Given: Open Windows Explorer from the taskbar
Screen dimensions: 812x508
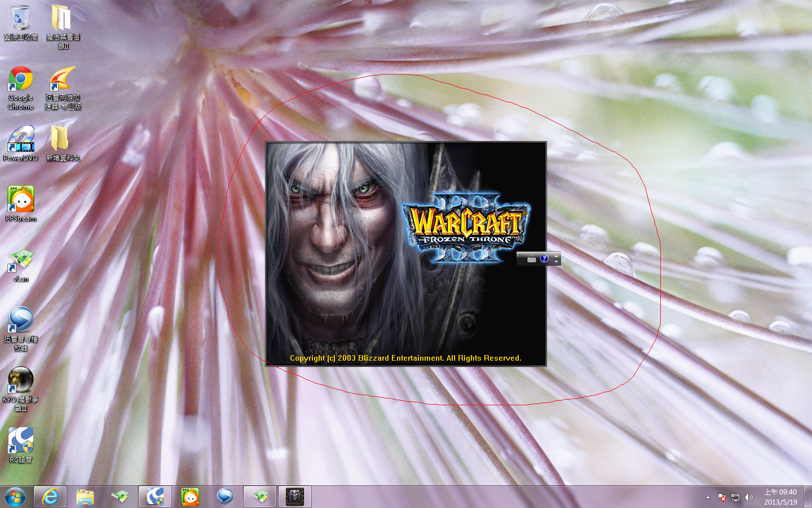Looking at the screenshot, I should 85,497.
